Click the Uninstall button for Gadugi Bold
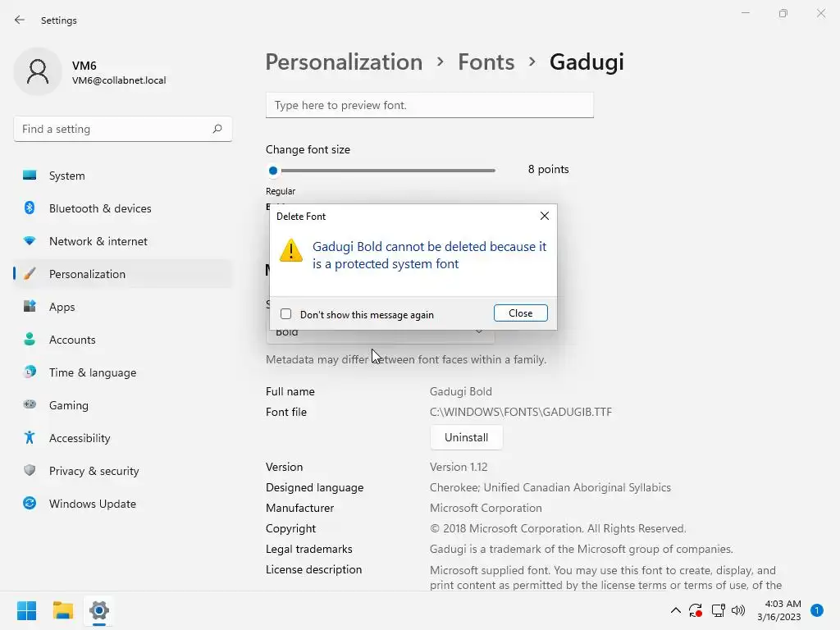Image resolution: width=840 pixels, height=630 pixels. coord(466,437)
